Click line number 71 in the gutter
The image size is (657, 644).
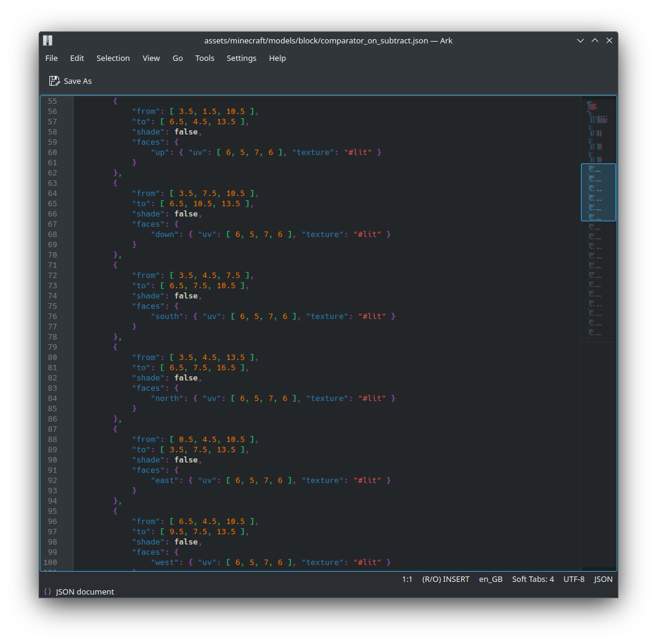[52, 265]
